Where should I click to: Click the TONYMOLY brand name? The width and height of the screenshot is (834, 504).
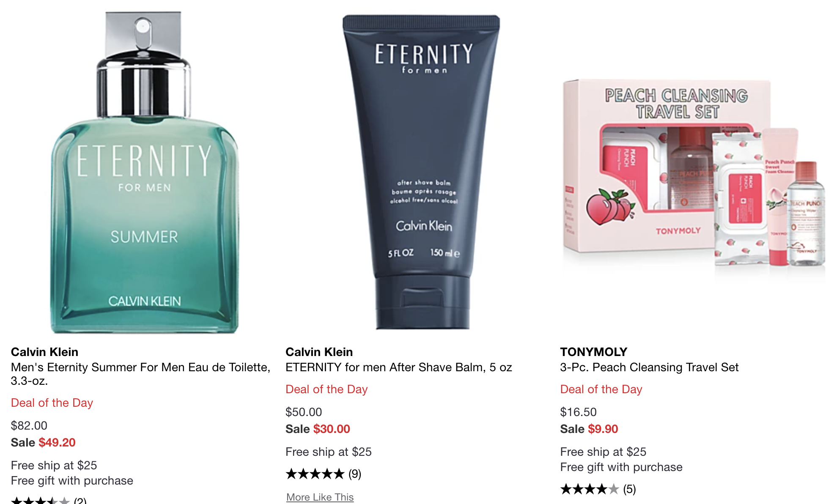(593, 352)
